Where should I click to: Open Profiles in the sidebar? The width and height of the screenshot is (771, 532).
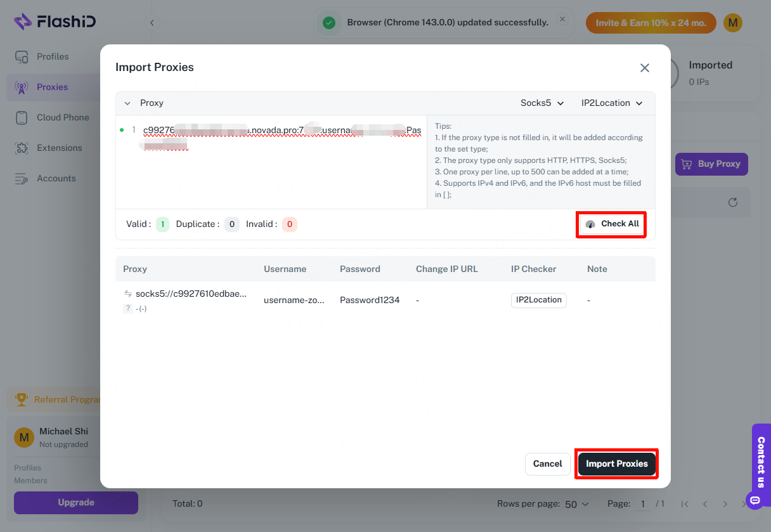point(52,56)
